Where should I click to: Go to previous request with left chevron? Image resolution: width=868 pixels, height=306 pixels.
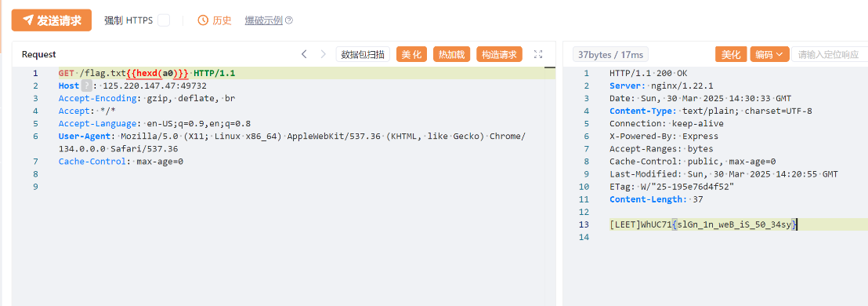click(304, 54)
